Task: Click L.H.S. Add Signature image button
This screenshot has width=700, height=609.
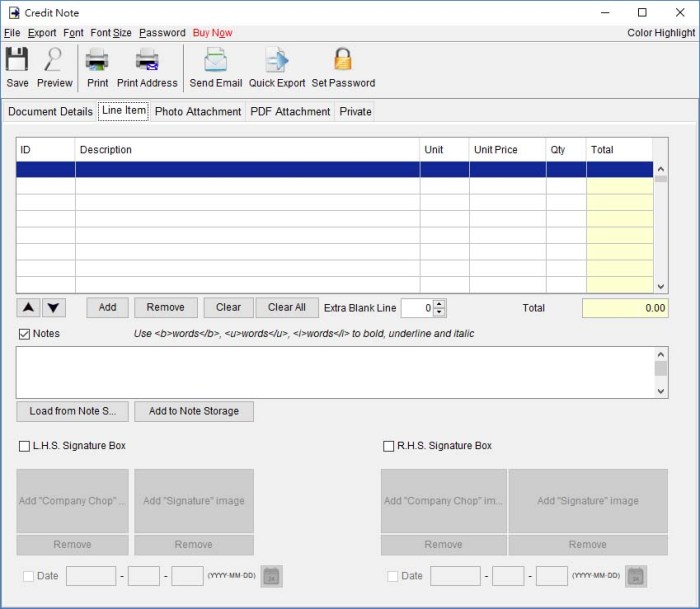Action: 194,501
